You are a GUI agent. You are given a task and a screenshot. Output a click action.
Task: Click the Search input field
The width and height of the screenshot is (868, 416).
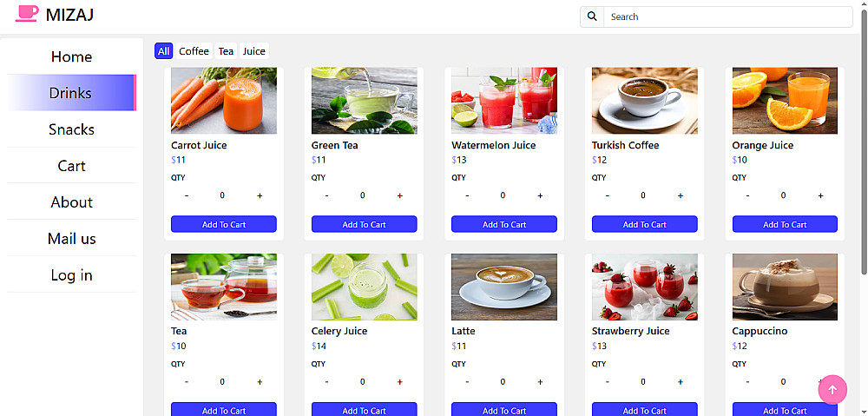[727, 17]
